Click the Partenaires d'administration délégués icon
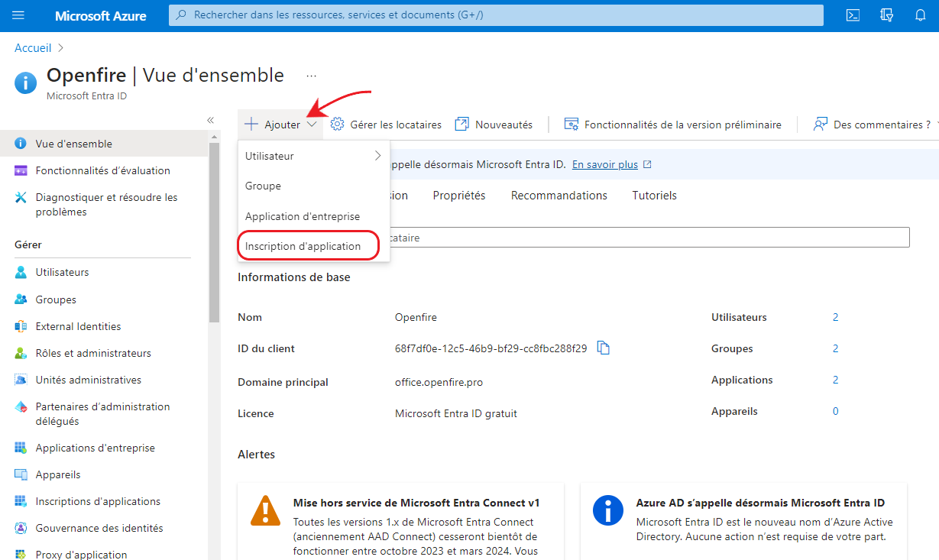 pyautogui.click(x=21, y=407)
